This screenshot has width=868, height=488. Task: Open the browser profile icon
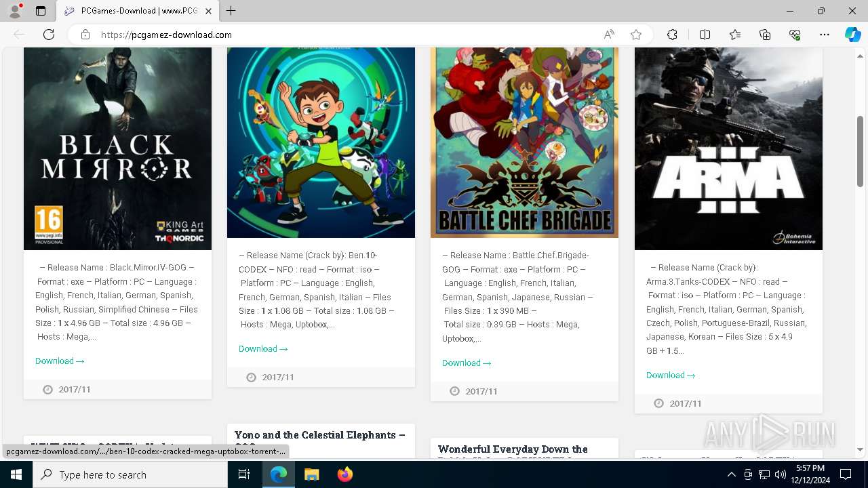pos(15,11)
